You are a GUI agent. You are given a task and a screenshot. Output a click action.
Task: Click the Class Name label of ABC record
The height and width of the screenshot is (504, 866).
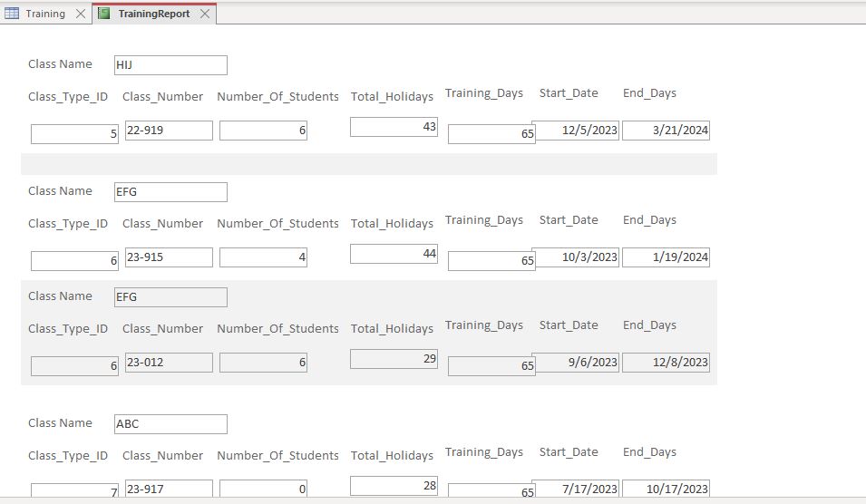click(60, 422)
